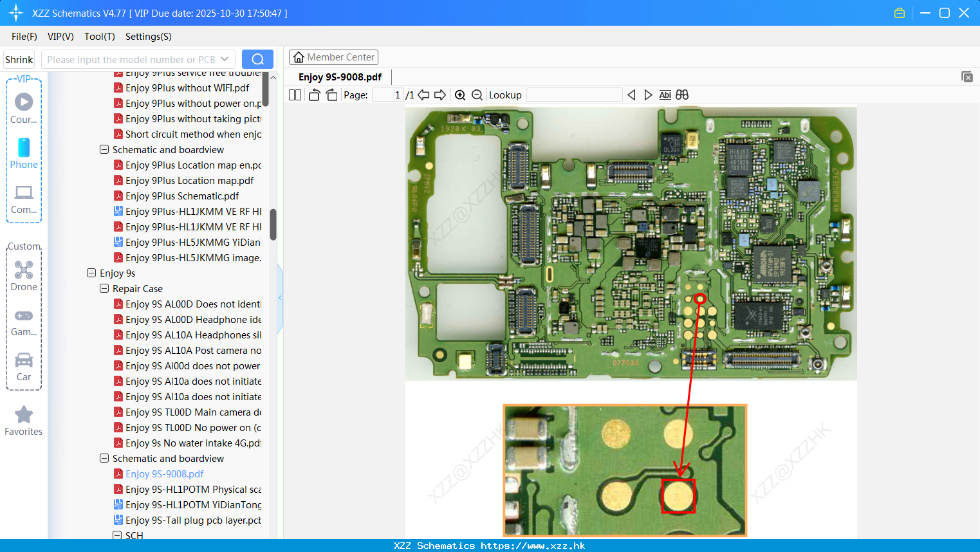Switch to Enjoy 9S-9008.pdf tab

[x=340, y=77]
